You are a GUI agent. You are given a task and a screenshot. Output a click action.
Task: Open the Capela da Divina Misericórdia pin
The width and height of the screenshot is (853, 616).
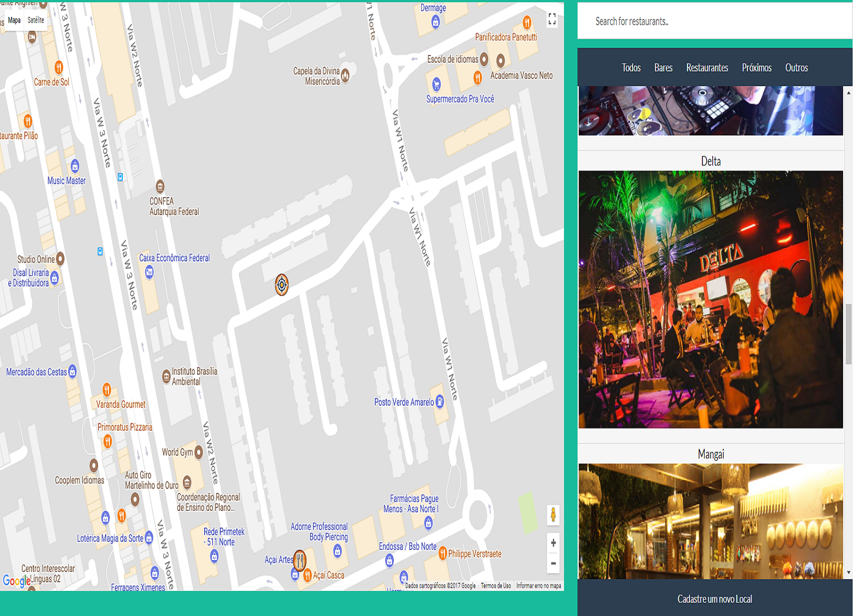[x=345, y=75]
